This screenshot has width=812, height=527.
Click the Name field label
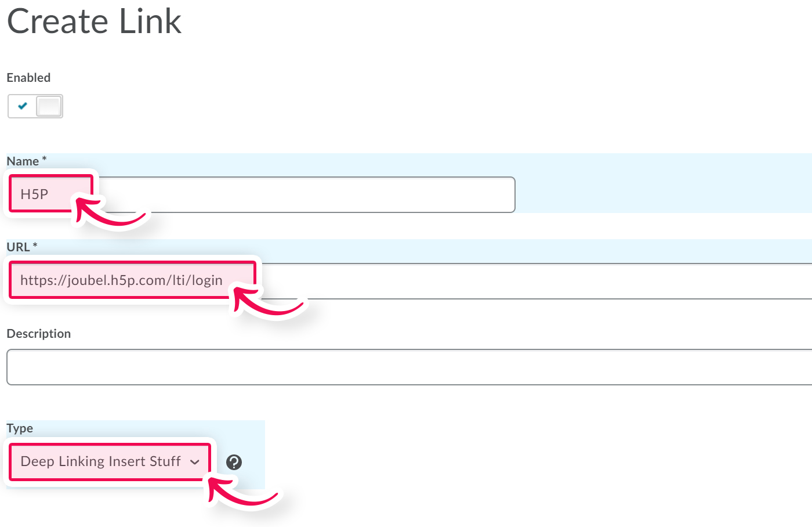[23, 161]
